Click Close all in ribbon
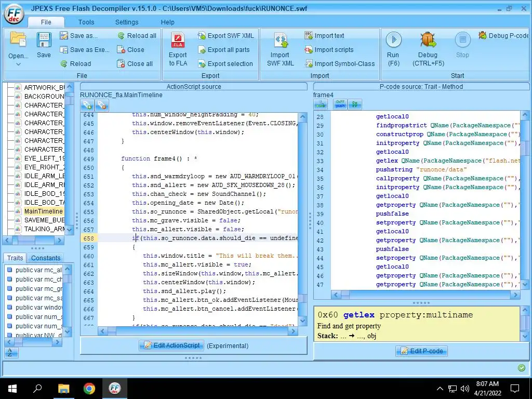The width and height of the screenshot is (532, 399). (135, 63)
